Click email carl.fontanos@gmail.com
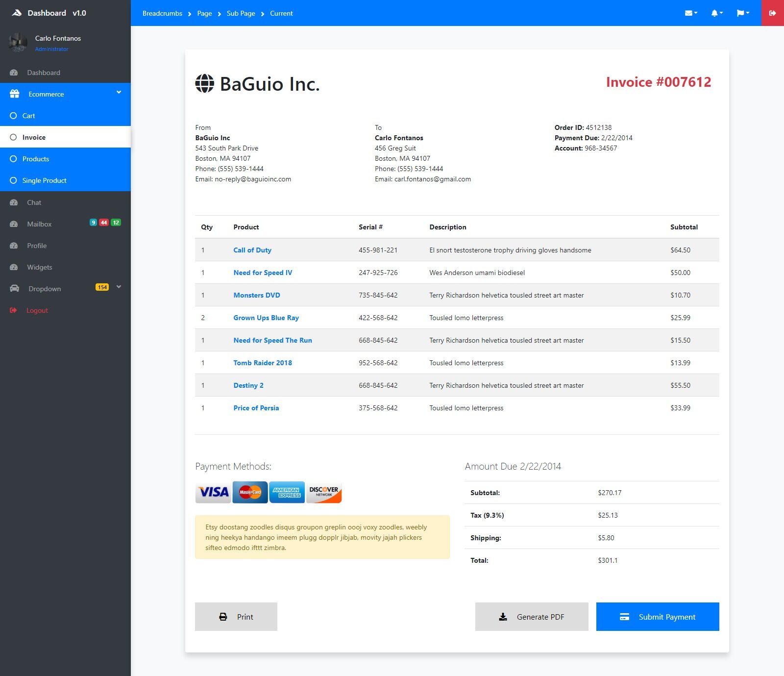 pyautogui.click(x=433, y=179)
